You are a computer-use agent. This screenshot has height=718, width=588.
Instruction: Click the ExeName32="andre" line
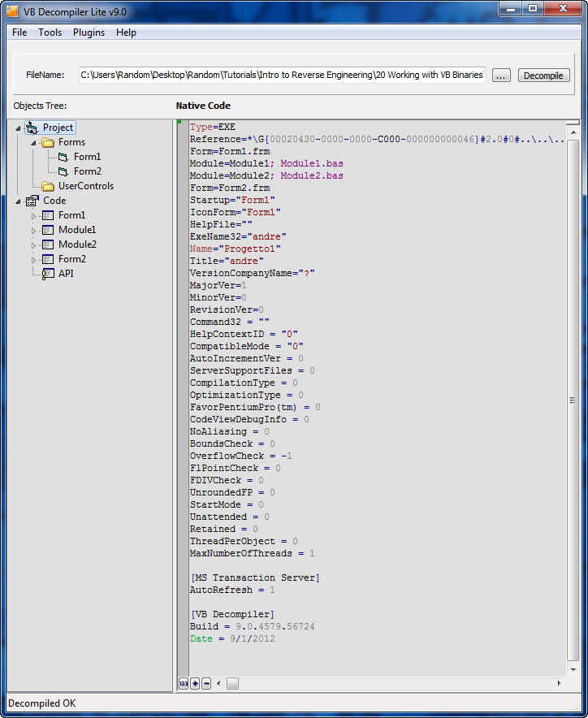click(238, 236)
